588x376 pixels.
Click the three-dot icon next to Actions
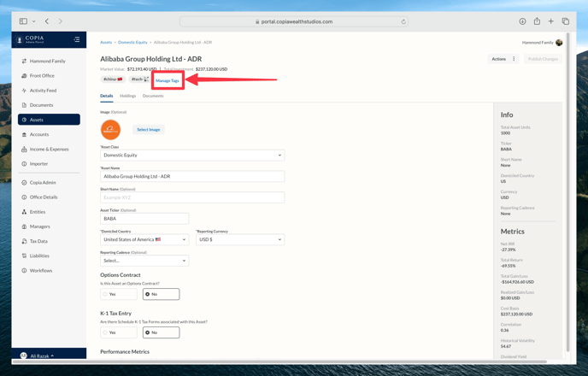[514, 59]
